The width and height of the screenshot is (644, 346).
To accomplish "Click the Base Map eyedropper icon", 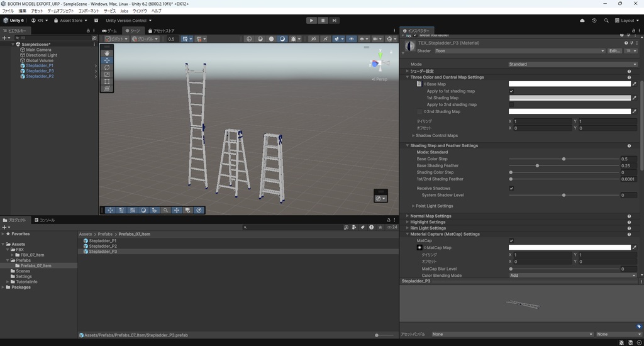I will coord(635,84).
